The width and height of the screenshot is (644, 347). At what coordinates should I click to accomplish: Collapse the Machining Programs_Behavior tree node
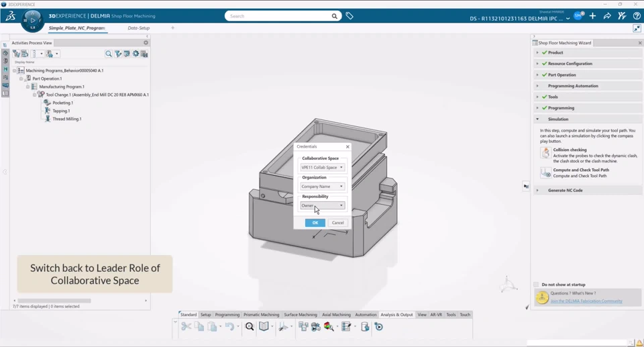pos(14,70)
